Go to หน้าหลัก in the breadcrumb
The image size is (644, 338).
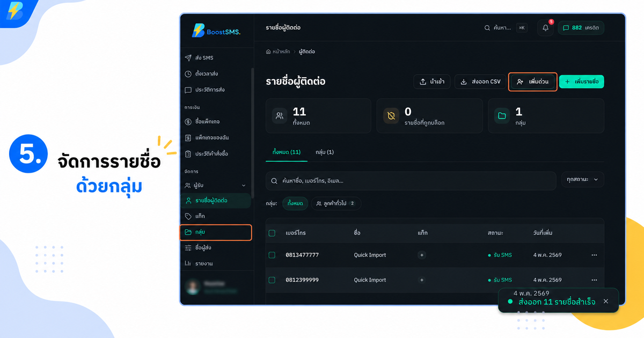tap(278, 52)
